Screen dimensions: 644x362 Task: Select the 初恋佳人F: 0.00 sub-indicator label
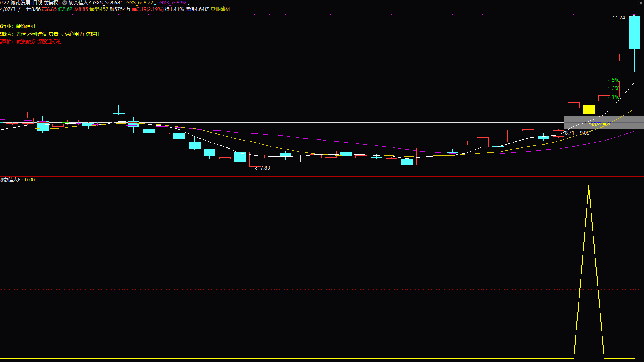(17, 180)
